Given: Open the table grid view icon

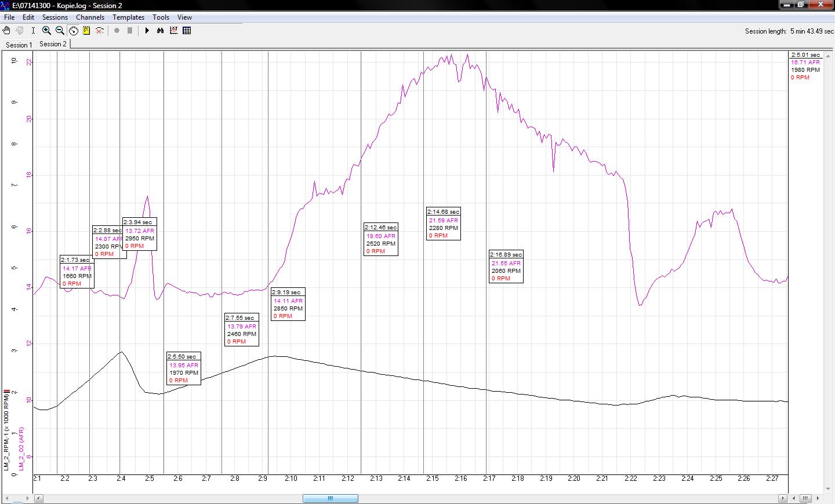Looking at the screenshot, I should pyautogui.click(x=187, y=31).
